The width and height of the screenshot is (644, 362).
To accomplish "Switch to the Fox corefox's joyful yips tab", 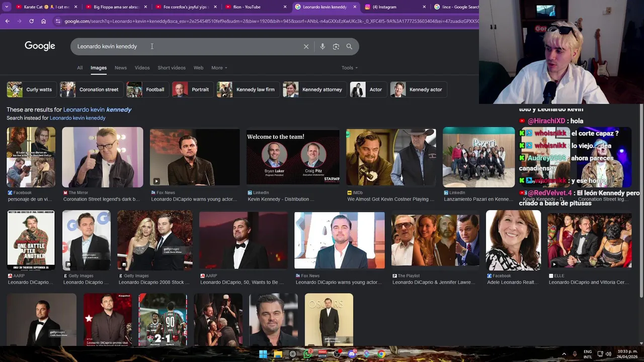I will [x=186, y=7].
